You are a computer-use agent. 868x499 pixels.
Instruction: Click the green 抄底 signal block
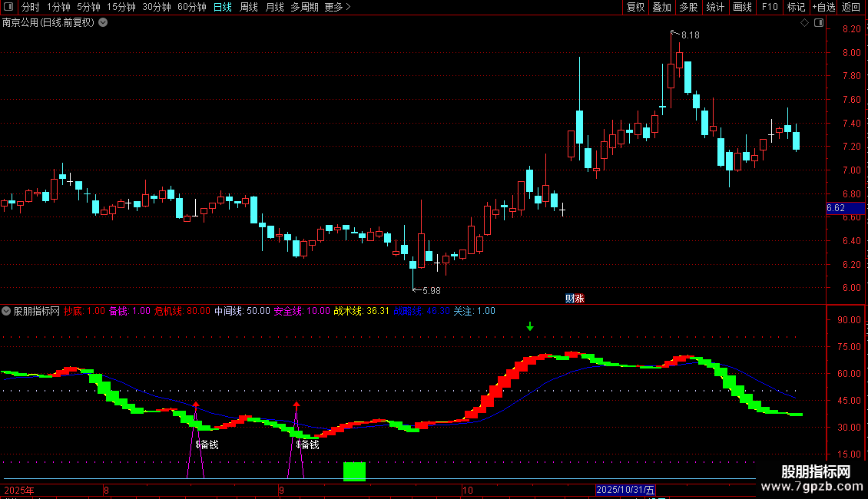[354, 471]
